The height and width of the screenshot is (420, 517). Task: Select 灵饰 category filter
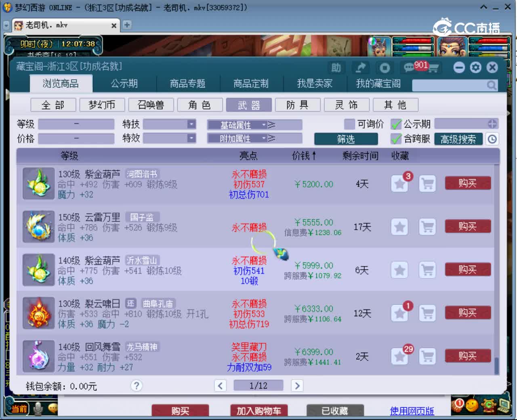pyautogui.click(x=346, y=105)
